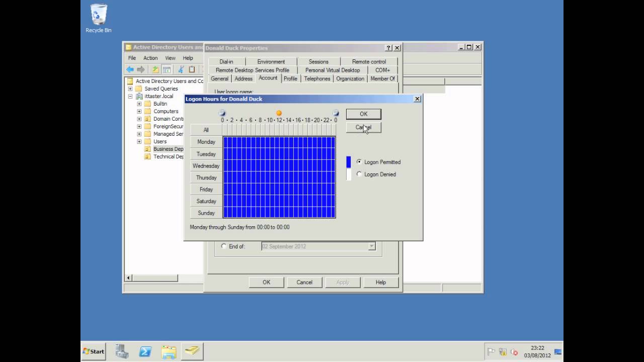This screenshot has width=644, height=362.
Task: Select the Logon Denied radio button
Action: [359, 174]
